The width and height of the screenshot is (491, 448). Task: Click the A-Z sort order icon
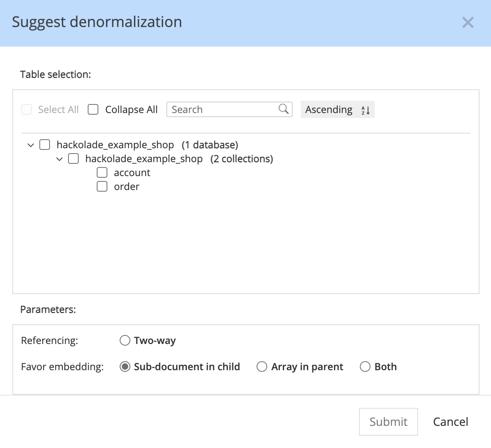[365, 110]
